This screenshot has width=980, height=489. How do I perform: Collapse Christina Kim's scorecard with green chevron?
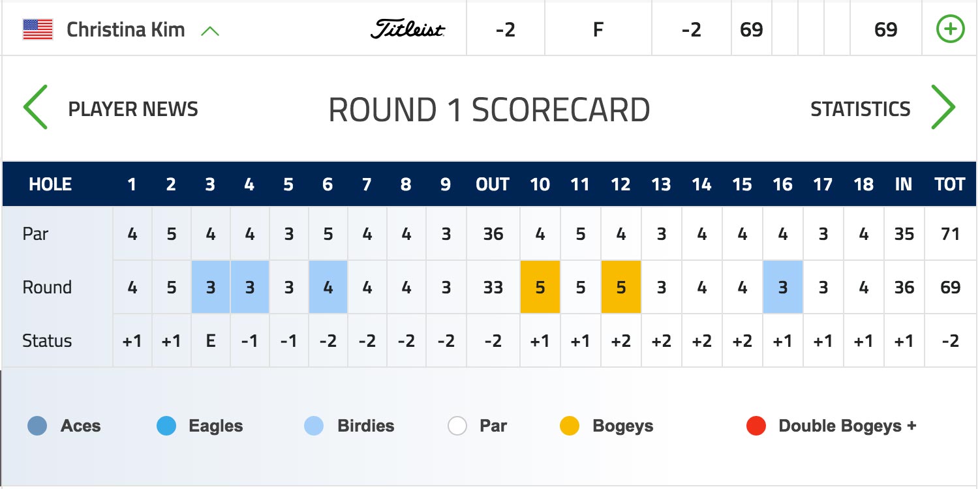210,31
